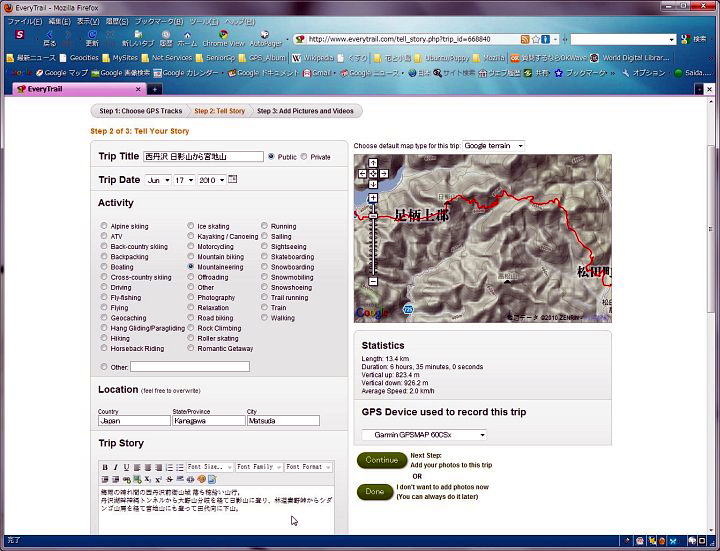Select Walking activity
The width and height of the screenshot is (720, 551).
(264, 317)
